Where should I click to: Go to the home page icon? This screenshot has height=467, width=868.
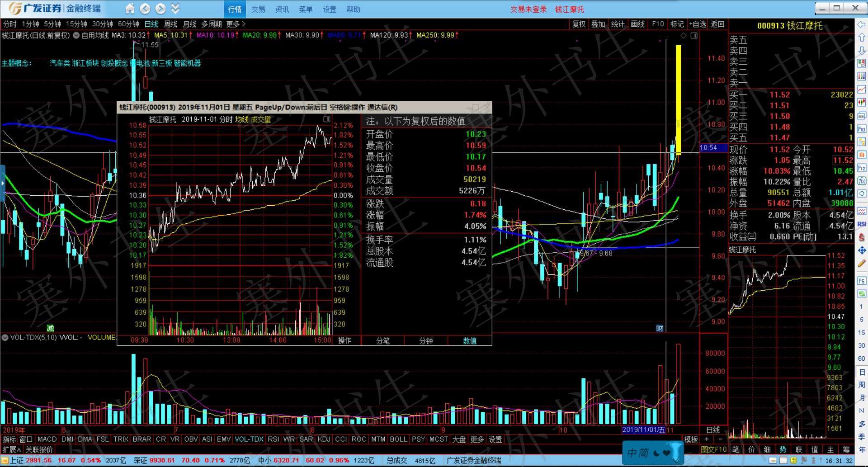tap(130, 9)
